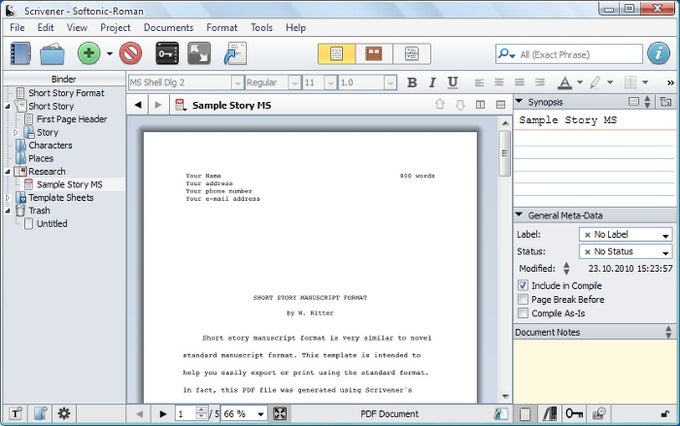680x426 pixels.
Task: Go forward in document history
Action: [158, 105]
